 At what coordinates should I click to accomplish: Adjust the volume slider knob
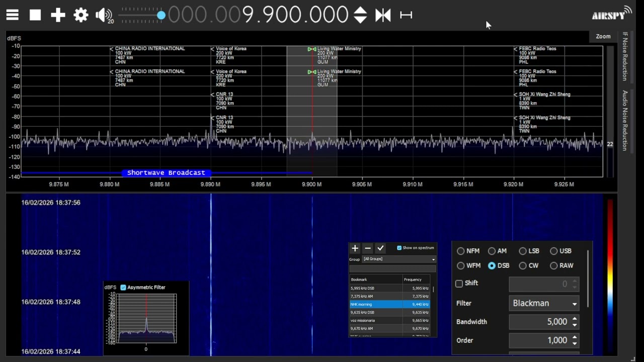(x=161, y=16)
